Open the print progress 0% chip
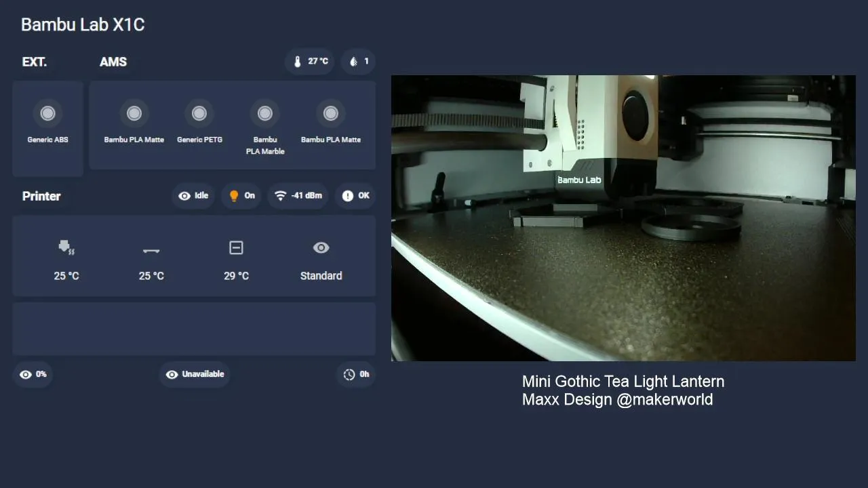The width and height of the screenshot is (868, 488). click(x=33, y=374)
